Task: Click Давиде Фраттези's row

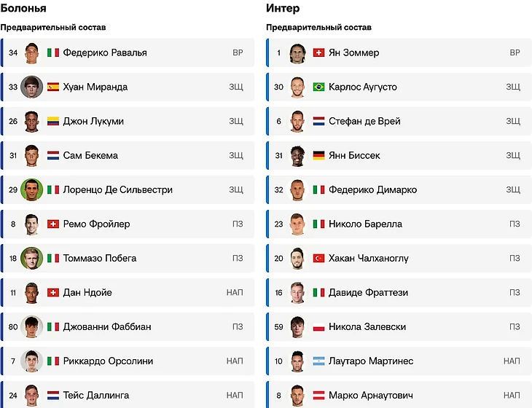Action: click(399, 292)
